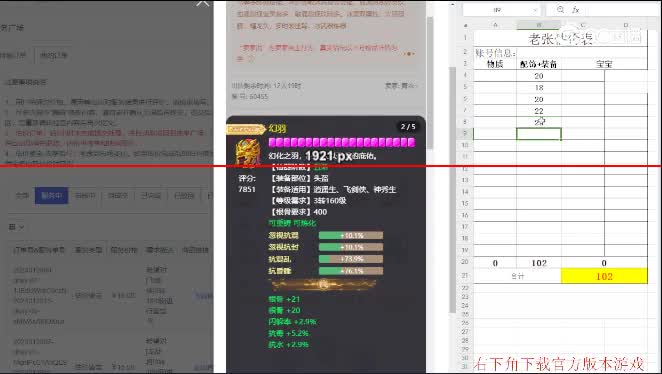
Task: Click the 合计 label cell in row 21
Action: 517,276
